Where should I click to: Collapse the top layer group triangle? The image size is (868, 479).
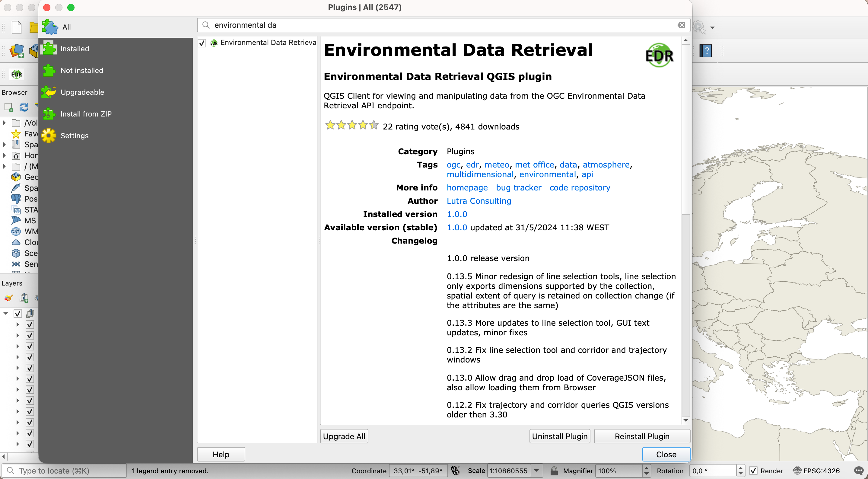[x=6, y=314]
